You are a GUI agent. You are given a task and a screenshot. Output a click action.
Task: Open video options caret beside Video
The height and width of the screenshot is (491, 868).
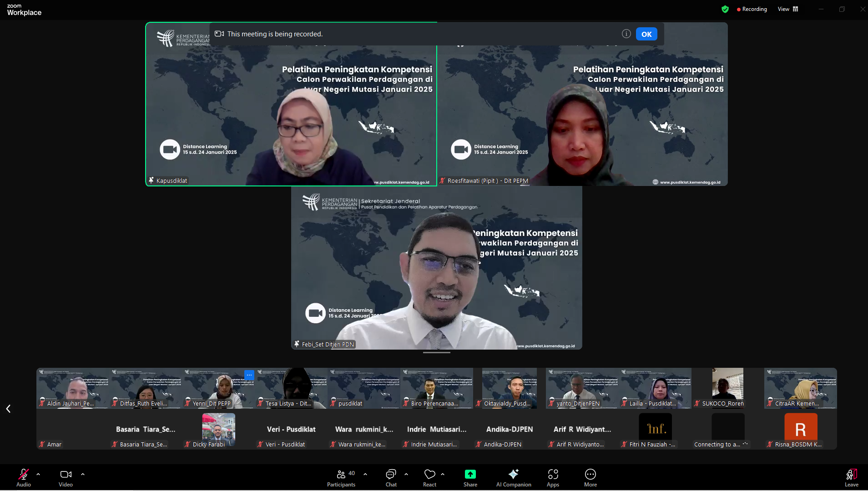point(83,474)
